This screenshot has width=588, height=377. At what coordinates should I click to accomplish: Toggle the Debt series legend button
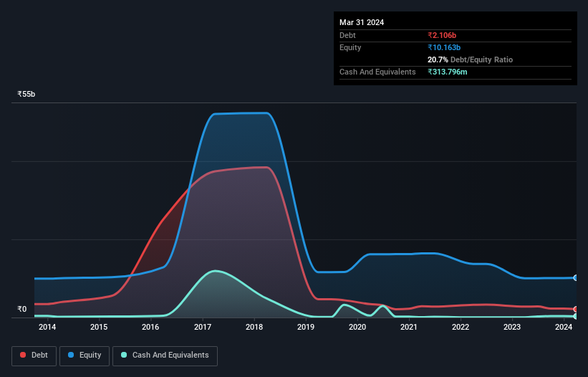(34, 355)
